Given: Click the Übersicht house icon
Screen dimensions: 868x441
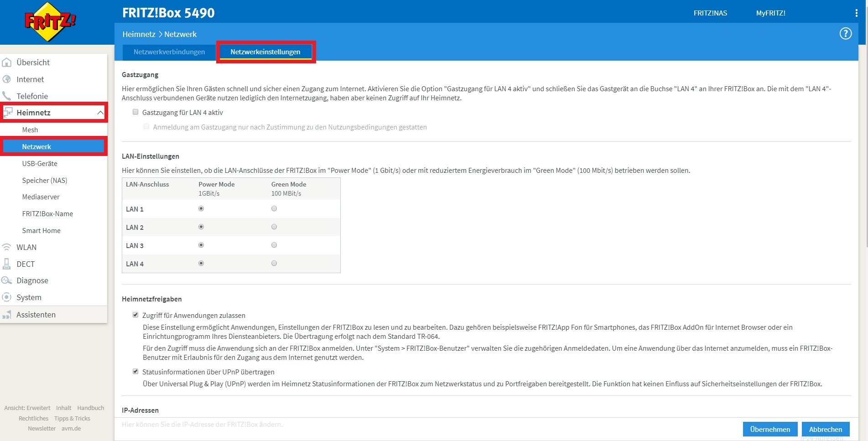Looking at the screenshot, I should click(7, 62).
